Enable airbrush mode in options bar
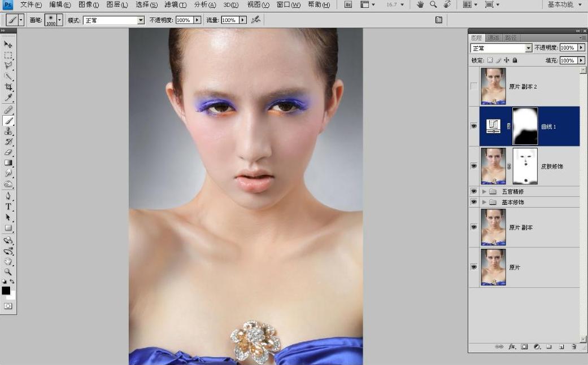Viewport: 588px width, 365px height. tap(256, 20)
